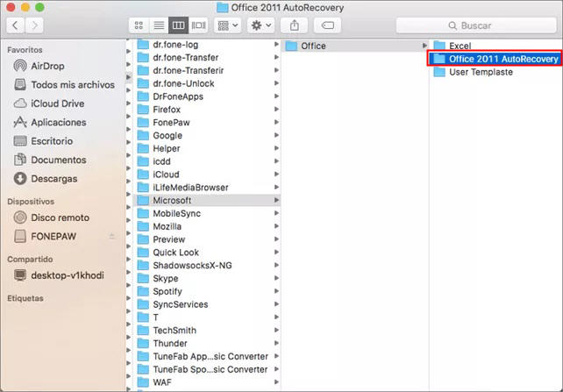Screen dimensions: 563x392
Task: Expand the Google folder arrow
Action: (276, 135)
